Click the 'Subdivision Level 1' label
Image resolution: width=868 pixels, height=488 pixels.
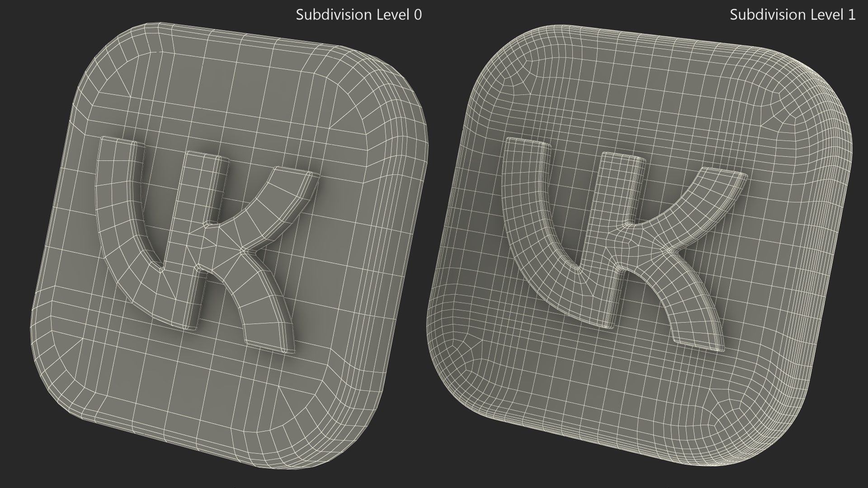792,14
